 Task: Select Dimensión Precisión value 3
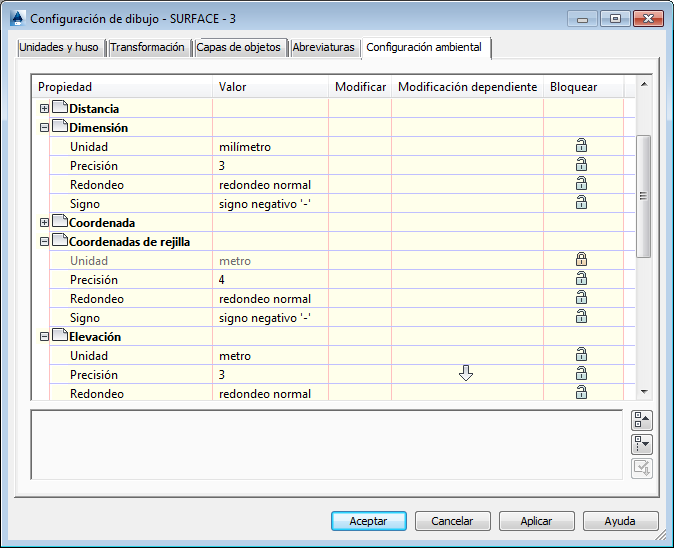pyautogui.click(x=270, y=166)
